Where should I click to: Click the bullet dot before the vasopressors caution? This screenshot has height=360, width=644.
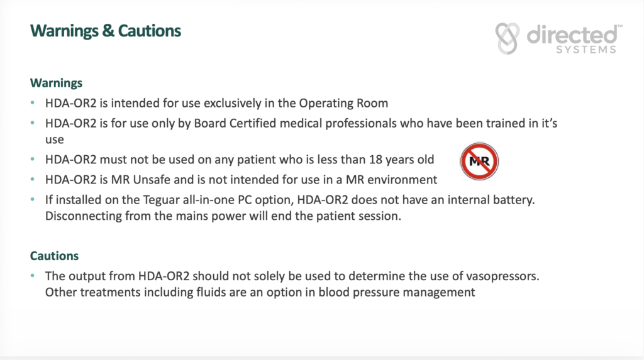coord(33,276)
